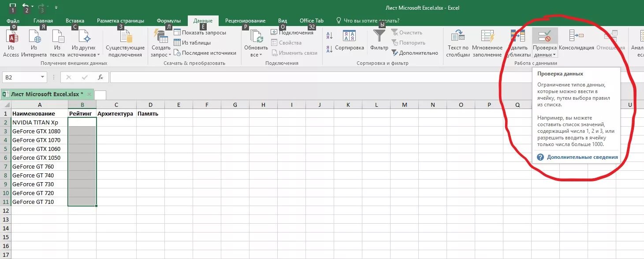
Task: Click the Подключения button
Action: pos(292,33)
